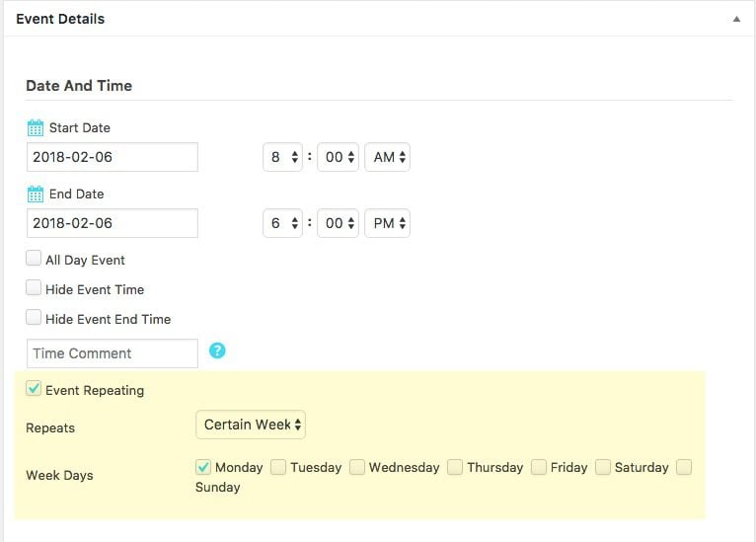This screenshot has height=542, width=756.
Task: Click the Start Date input field
Action: (112, 157)
